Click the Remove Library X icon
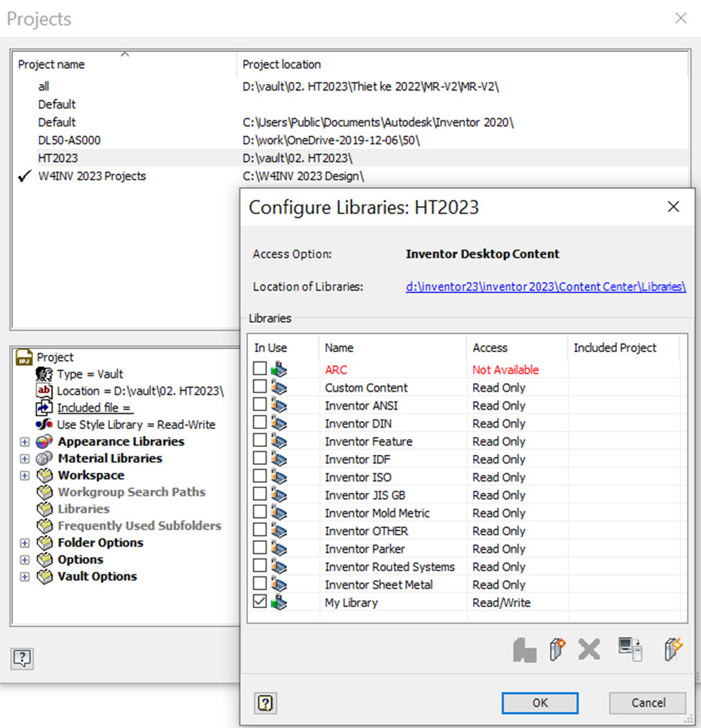 589,649
